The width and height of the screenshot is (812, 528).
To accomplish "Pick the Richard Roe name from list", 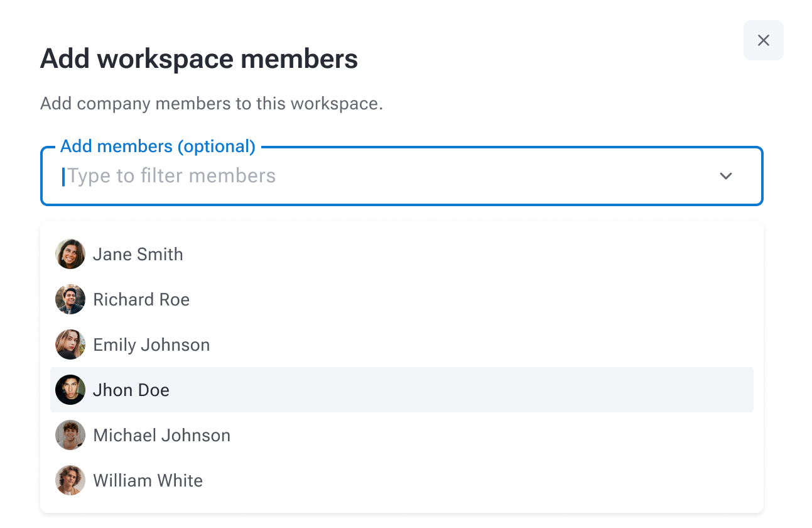I will click(x=141, y=300).
